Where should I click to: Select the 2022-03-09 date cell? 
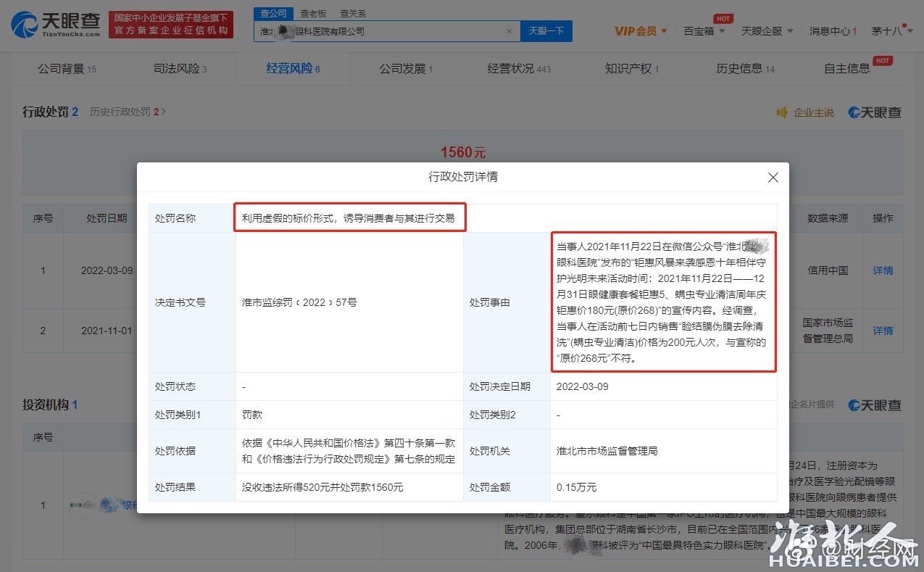[107, 270]
